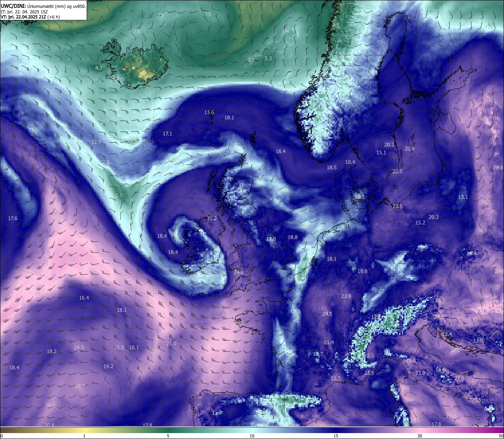Image resolution: width=504 pixels, height=439 pixels.
Task: Select the '24.6' value label
Action: pyautogui.click(x=239, y=272)
